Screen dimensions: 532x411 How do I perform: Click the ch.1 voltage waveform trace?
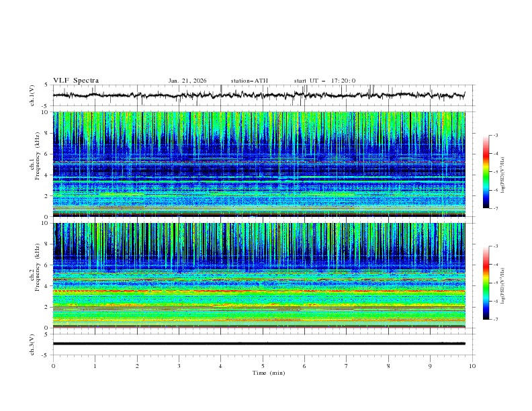tap(259, 95)
